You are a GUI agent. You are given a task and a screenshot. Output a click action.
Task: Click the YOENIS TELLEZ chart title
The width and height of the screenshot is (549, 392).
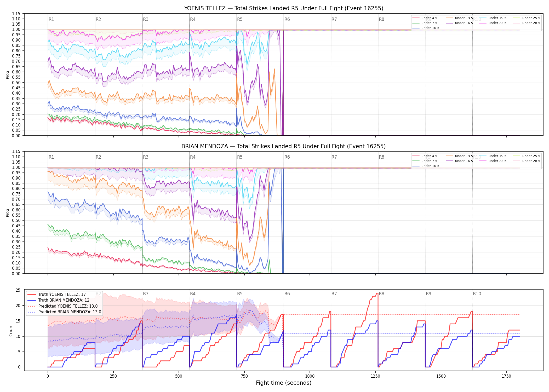click(284, 8)
